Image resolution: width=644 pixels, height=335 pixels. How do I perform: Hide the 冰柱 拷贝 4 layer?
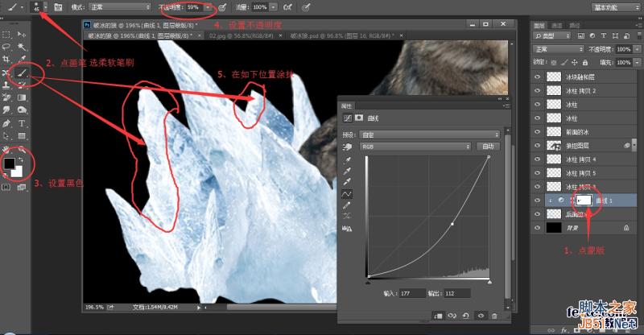pos(537,159)
